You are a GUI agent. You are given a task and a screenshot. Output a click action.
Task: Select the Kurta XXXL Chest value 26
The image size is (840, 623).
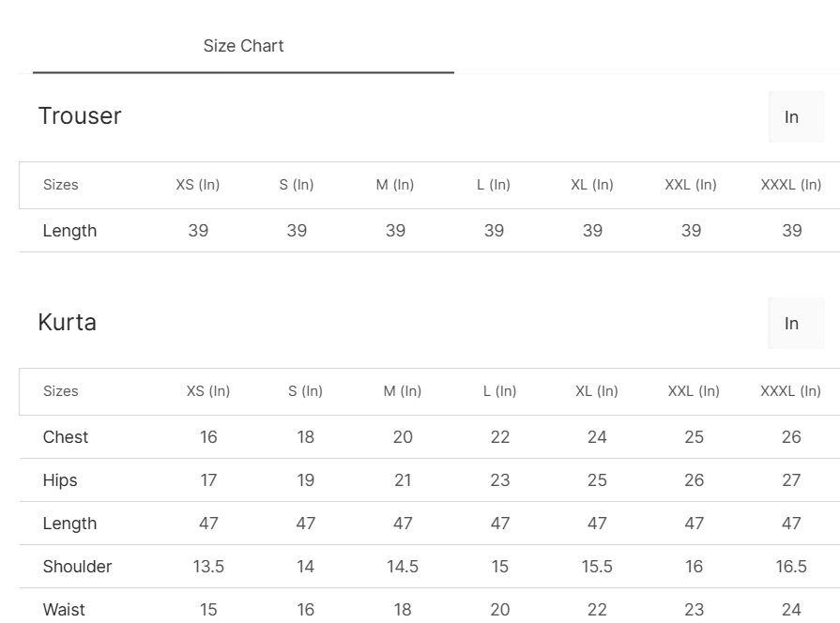791,437
